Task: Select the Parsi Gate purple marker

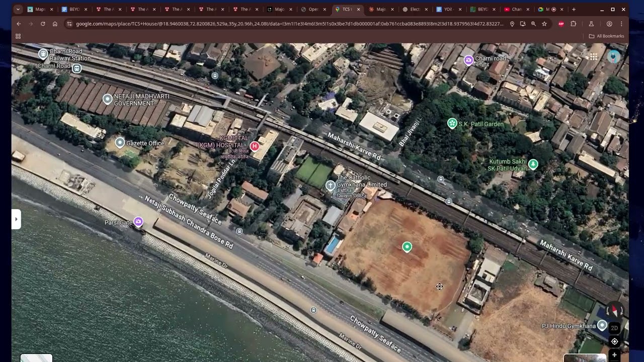Action: click(138, 222)
